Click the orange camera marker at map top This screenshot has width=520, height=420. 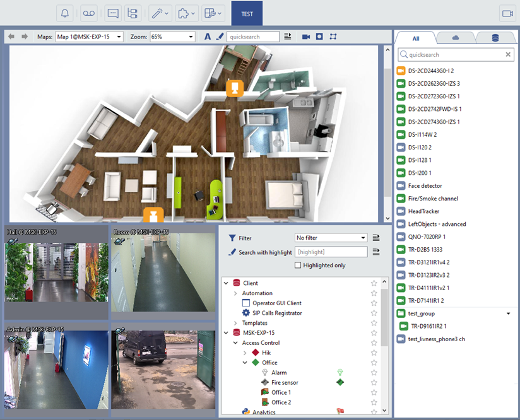coord(235,88)
